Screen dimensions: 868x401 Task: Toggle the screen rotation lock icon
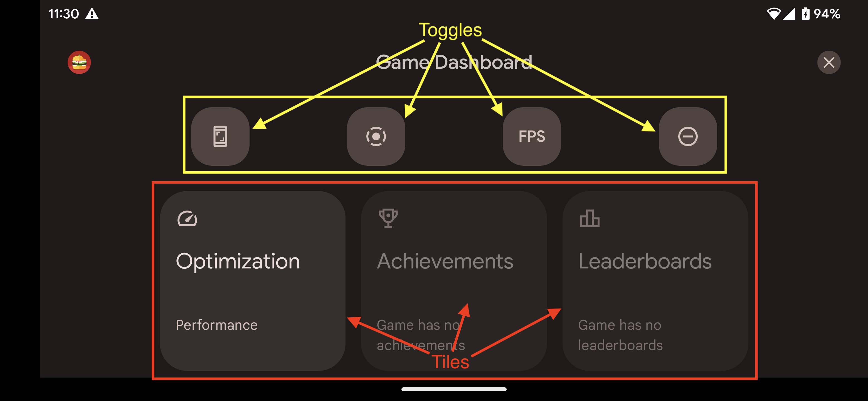pos(221,136)
